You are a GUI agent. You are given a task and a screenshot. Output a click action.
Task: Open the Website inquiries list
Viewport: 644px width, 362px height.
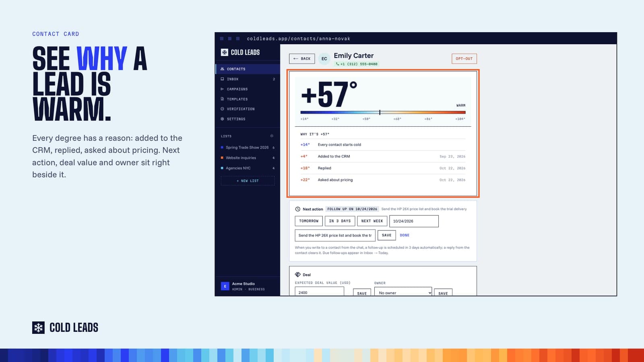tap(248, 158)
